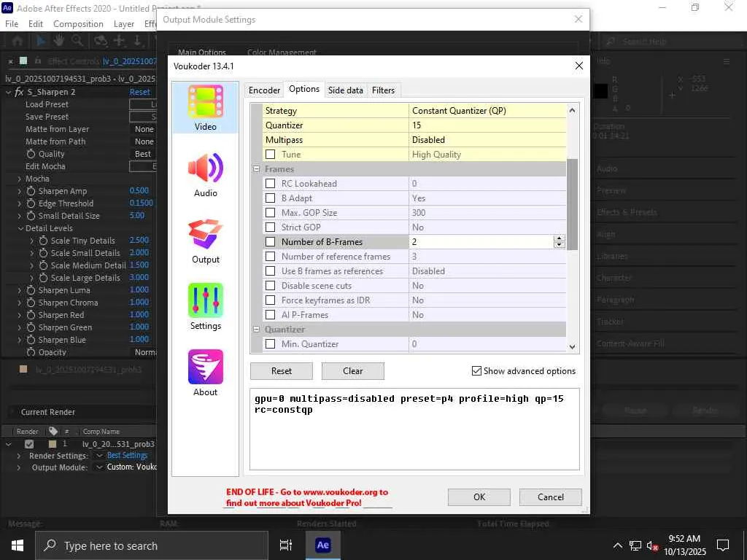
Task: Switch to the Side data tab
Action: (345, 90)
